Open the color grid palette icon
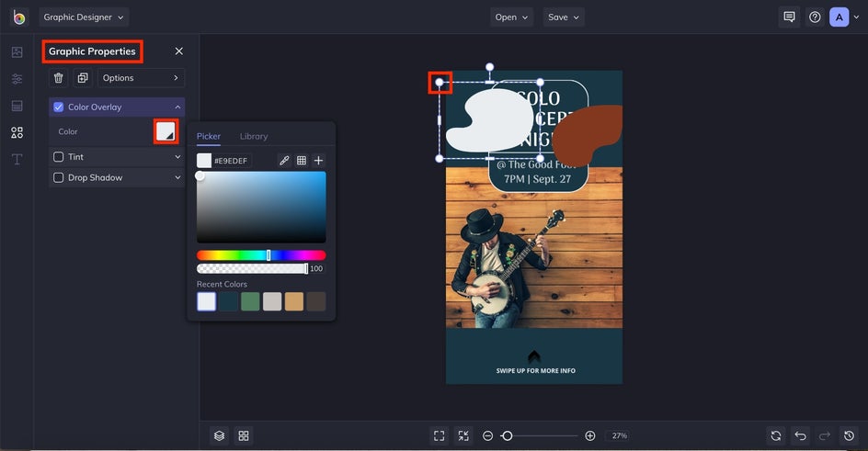The height and width of the screenshot is (451, 868). pos(302,161)
